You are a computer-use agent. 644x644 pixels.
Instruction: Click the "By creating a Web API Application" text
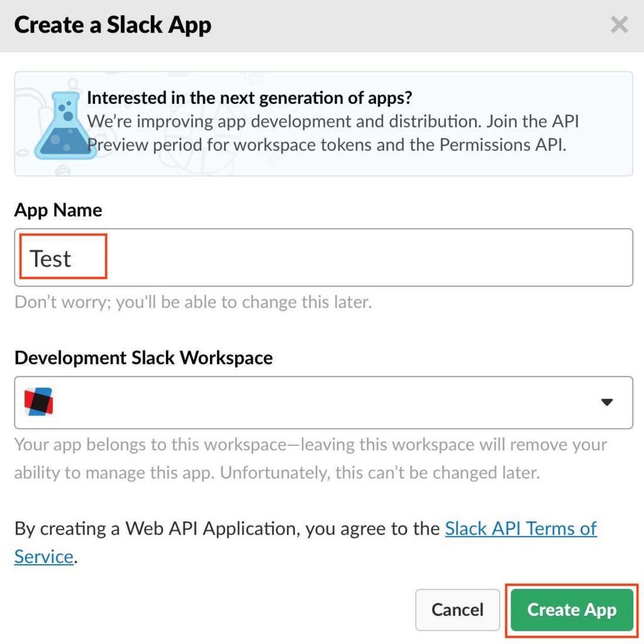[x=226, y=528]
